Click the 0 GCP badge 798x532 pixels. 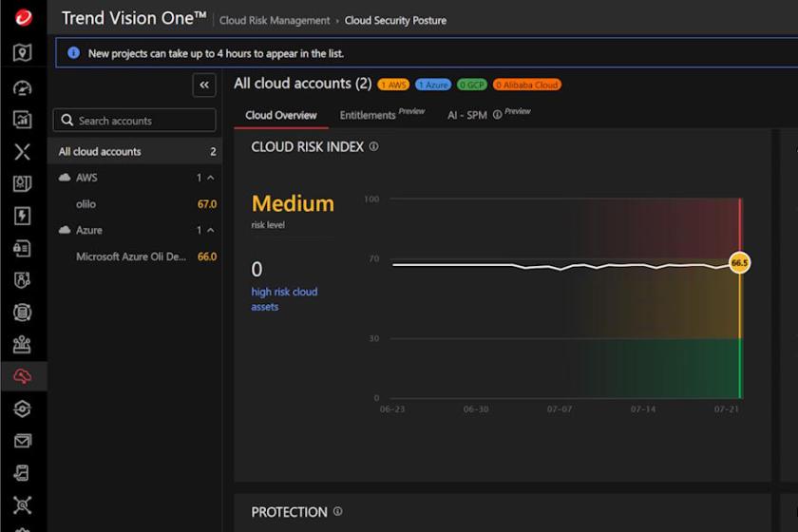(472, 85)
